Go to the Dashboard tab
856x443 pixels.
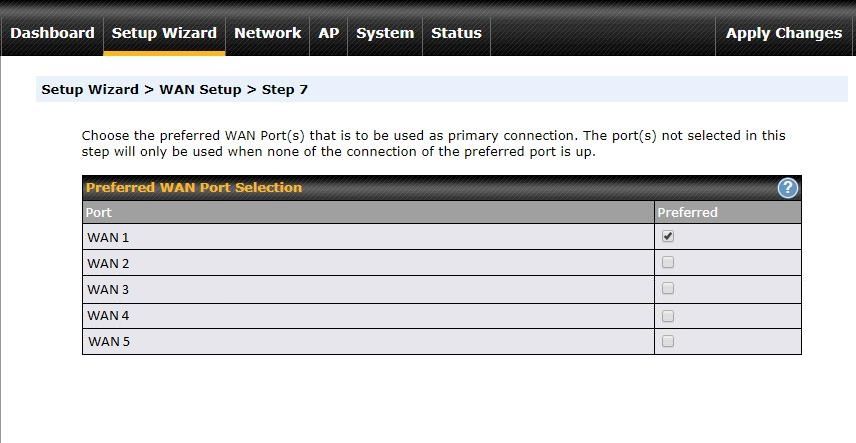(52, 33)
